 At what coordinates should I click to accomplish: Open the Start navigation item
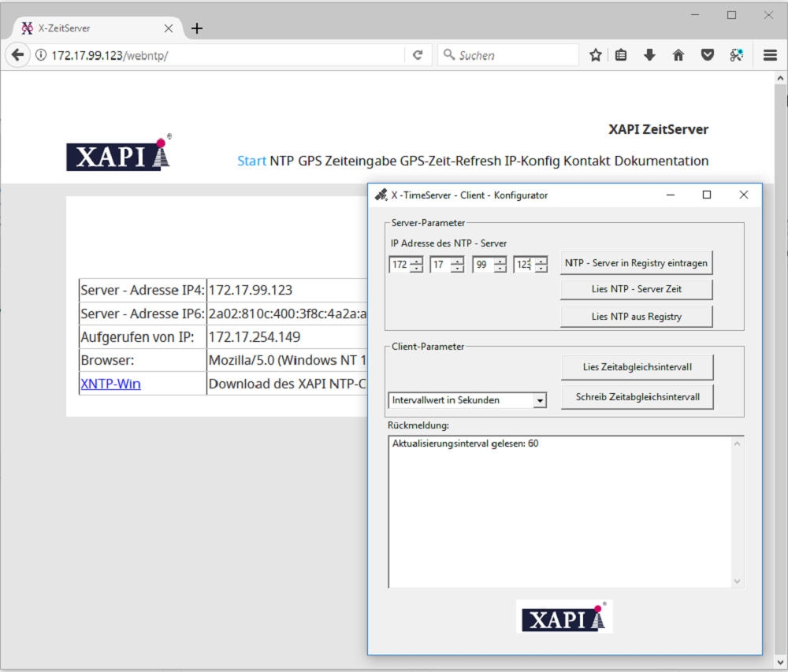(251, 161)
